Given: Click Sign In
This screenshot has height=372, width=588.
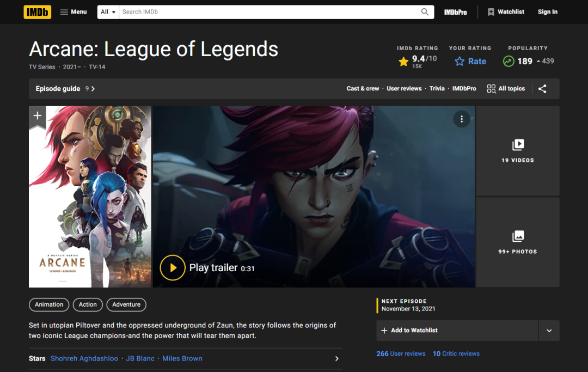Looking at the screenshot, I should coord(548,12).
